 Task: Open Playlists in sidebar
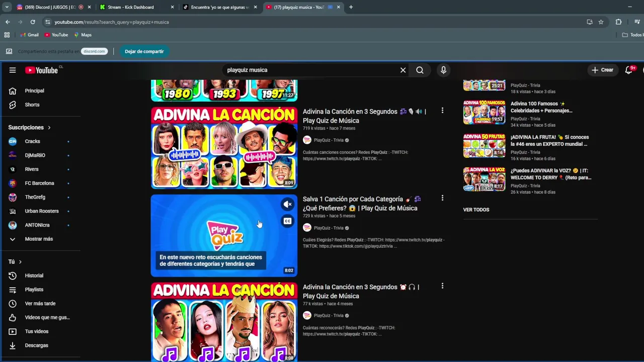click(34, 290)
